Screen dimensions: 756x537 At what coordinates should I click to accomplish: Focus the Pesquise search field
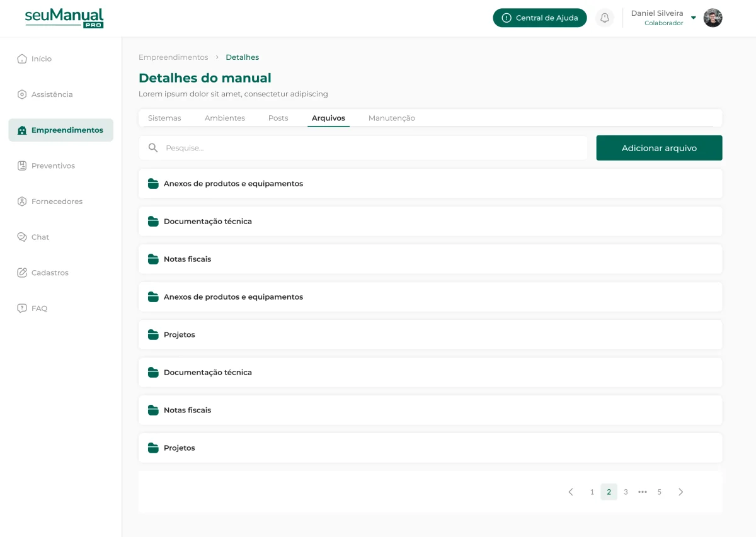coord(363,148)
